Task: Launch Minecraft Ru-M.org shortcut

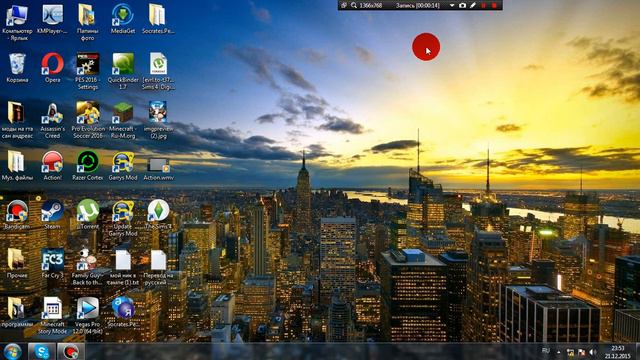Action: click(123, 113)
